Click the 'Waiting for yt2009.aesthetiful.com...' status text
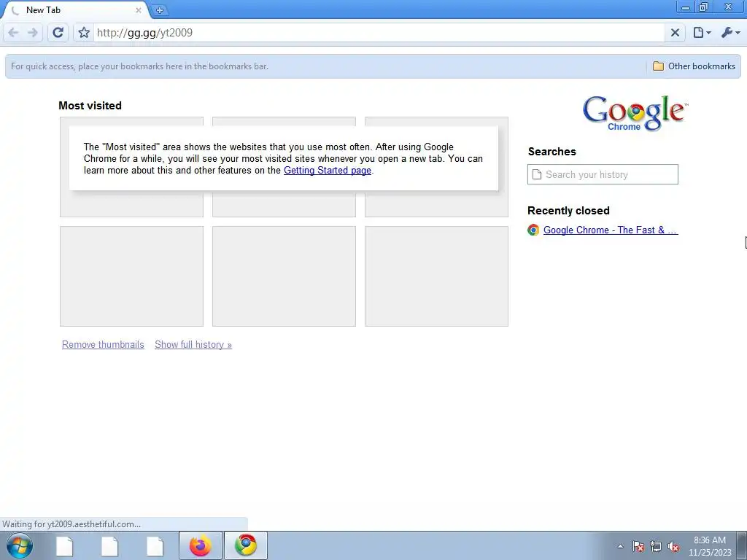Screen dimensions: 747x560 tap(71, 524)
